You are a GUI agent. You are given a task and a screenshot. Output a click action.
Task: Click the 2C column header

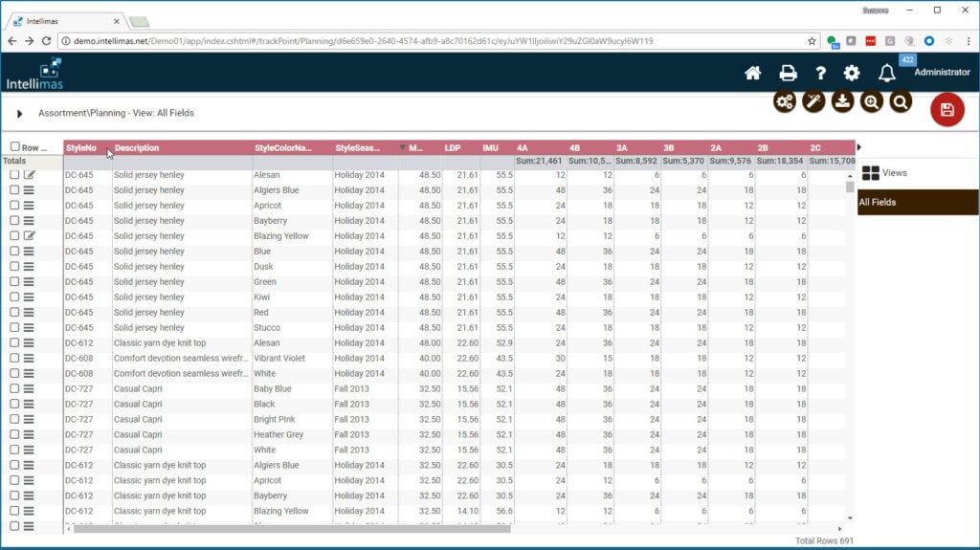pyautogui.click(x=815, y=148)
